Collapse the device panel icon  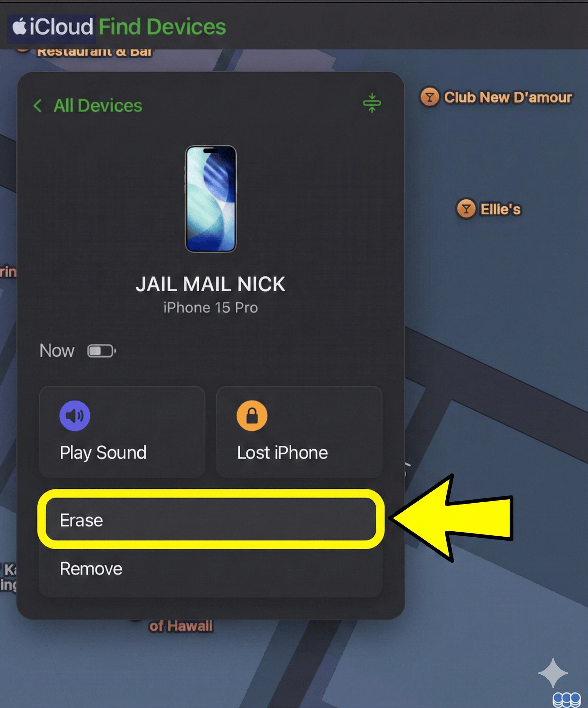(x=372, y=103)
